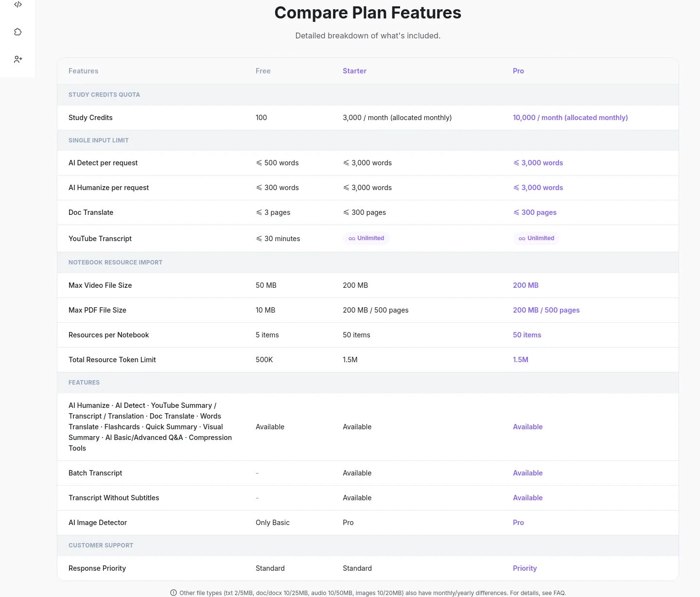700x597 pixels.
Task: Click the STUDY CREDITS QUOTA section header
Action: click(104, 95)
